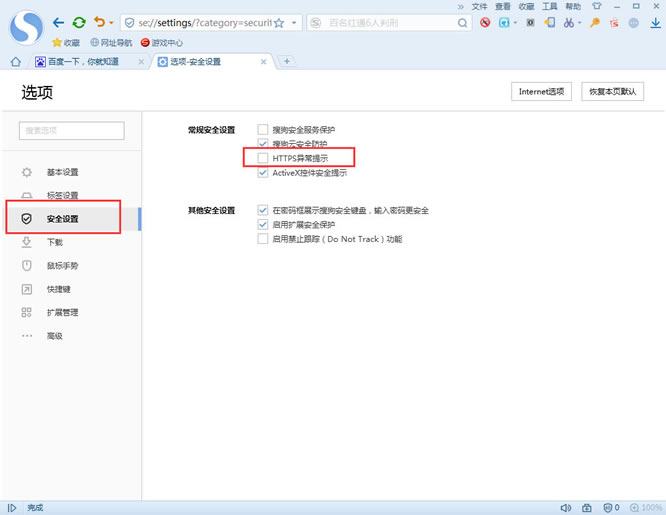Image resolution: width=666 pixels, height=515 pixels.
Task: Click the grey round more-tools icon
Action: [x=633, y=23]
